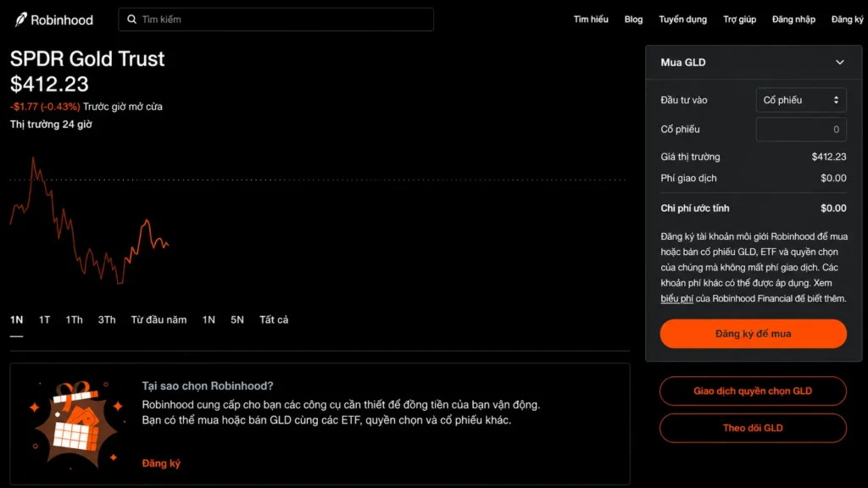868x488 pixels.
Task: Focus the Tìm kiếm search field
Action: point(275,19)
